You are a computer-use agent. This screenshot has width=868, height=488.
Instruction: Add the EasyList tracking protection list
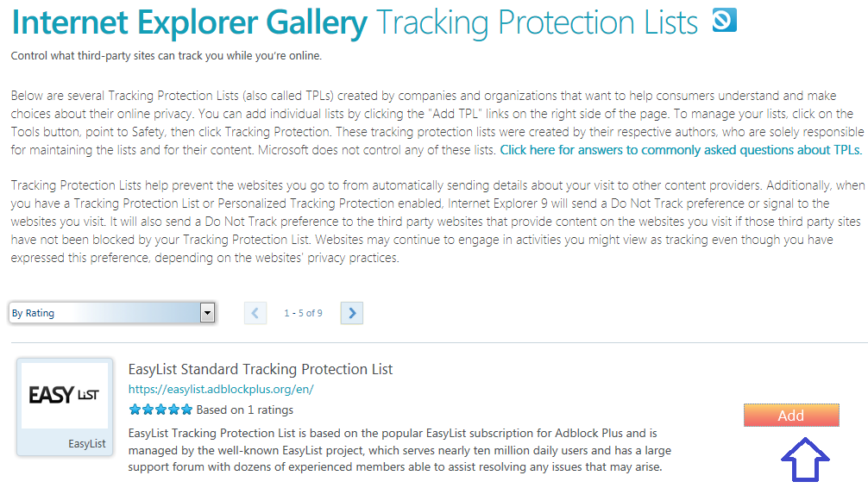[x=791, y=416]
